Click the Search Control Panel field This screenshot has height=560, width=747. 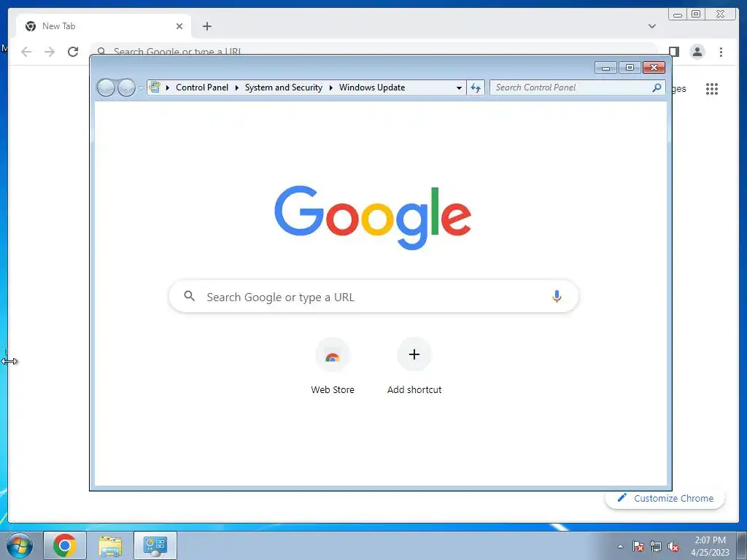[578, 87]
